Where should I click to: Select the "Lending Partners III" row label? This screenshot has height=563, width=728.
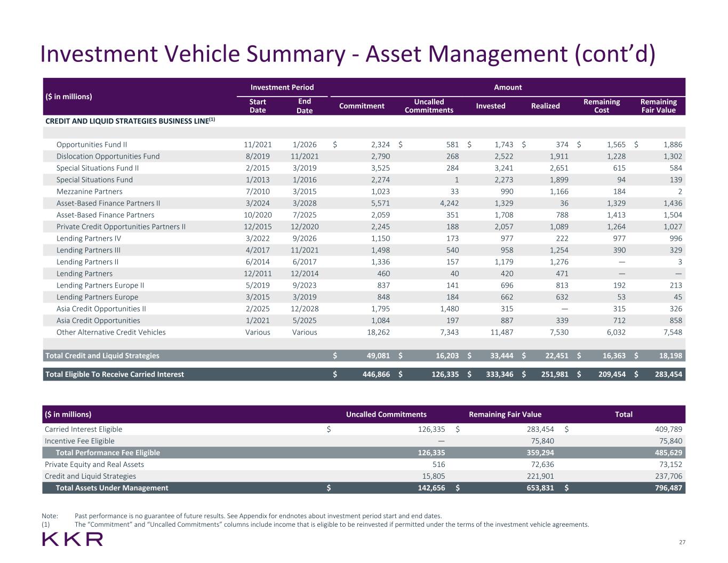pyautogui.click(x=89, y=250)
